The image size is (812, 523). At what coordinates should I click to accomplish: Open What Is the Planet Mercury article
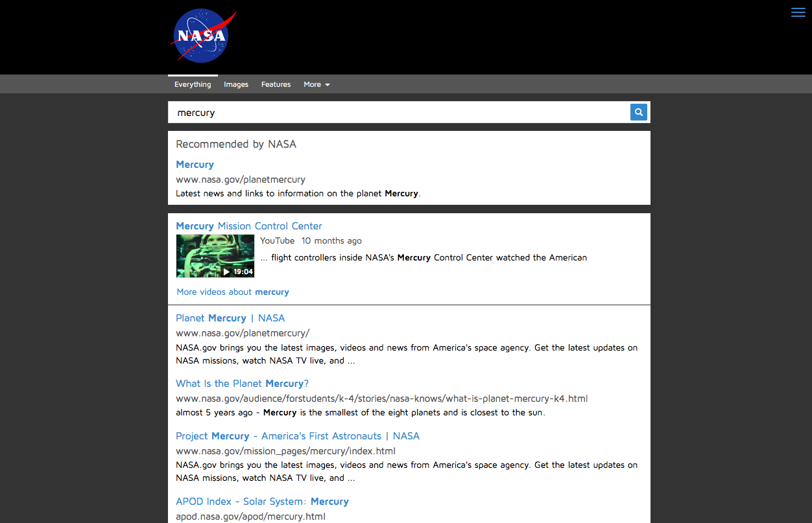[x=242, y=383]
